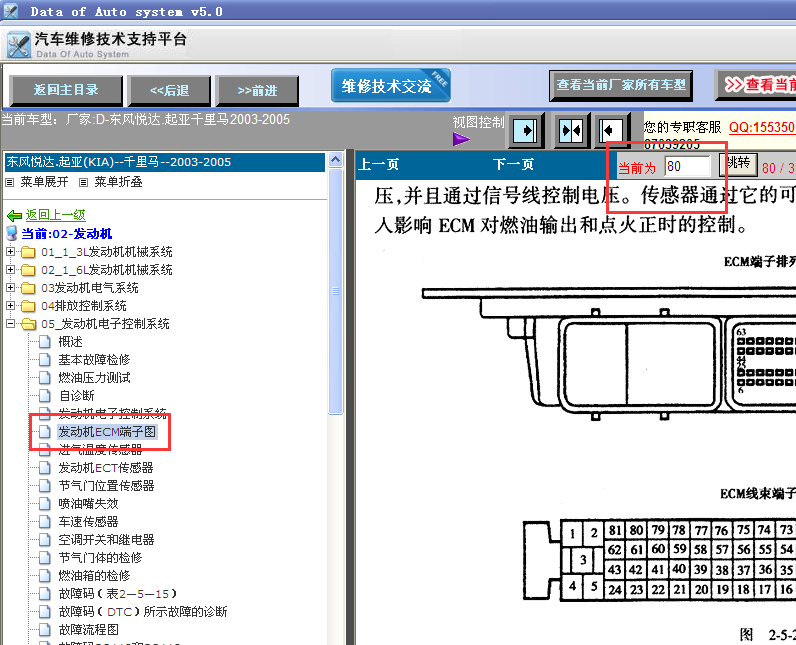
Task: Click the vertical splitter between panels
Action: 350,397
